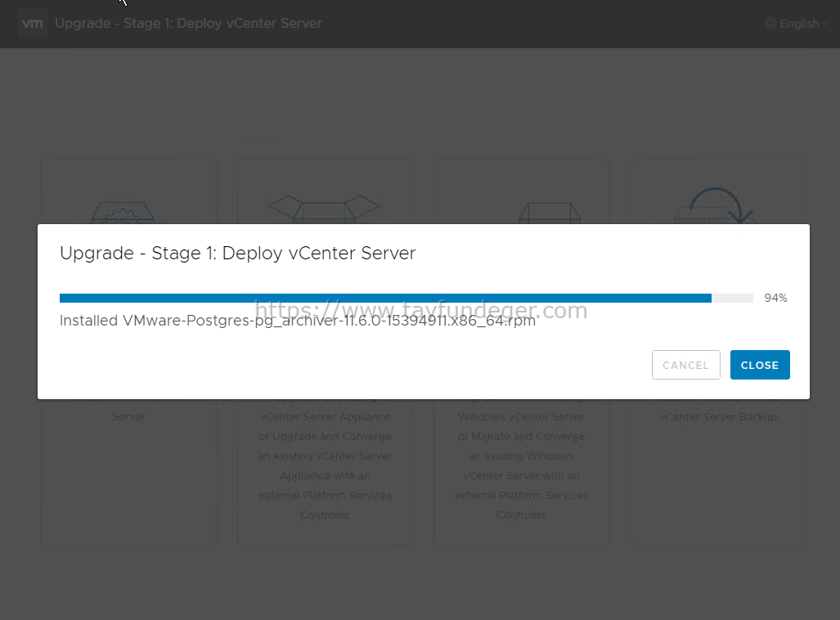Click the CANCEL button in the dialog

click(x=685, y=365)
